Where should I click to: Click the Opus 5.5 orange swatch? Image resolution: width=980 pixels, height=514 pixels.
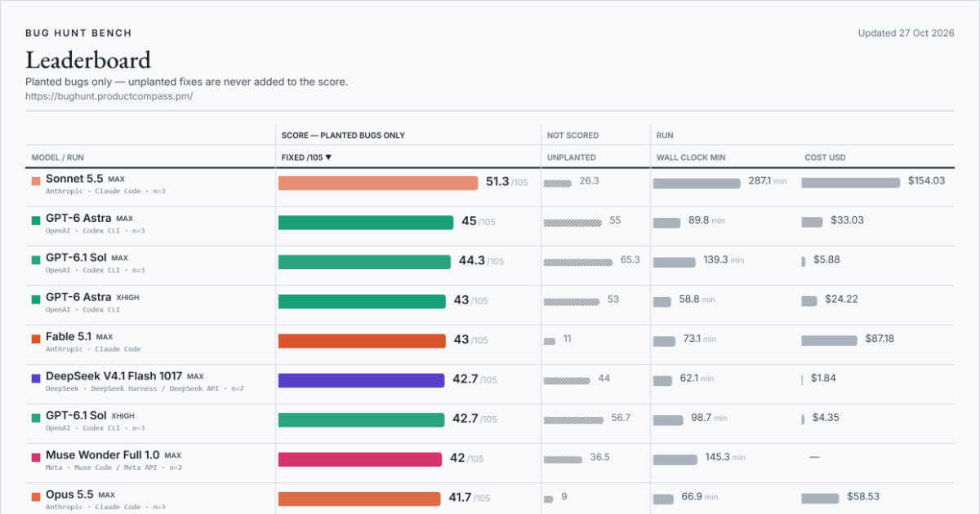(x=36, y=497)
